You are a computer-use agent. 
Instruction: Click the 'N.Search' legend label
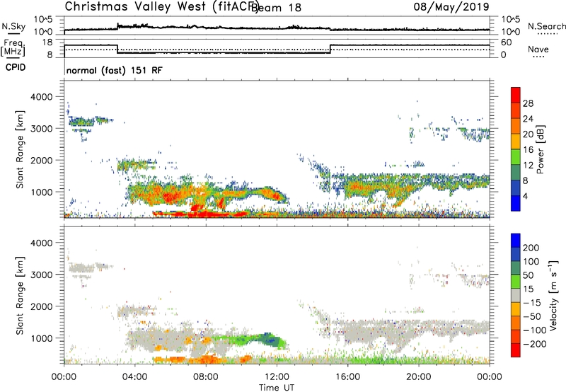coord(546,26)
